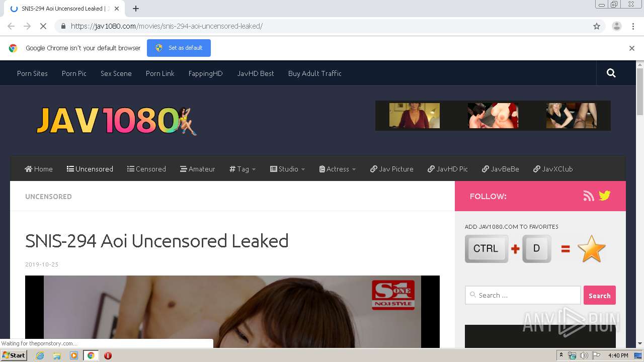Open the Uncensored menu item

click(x=90, y=169)
